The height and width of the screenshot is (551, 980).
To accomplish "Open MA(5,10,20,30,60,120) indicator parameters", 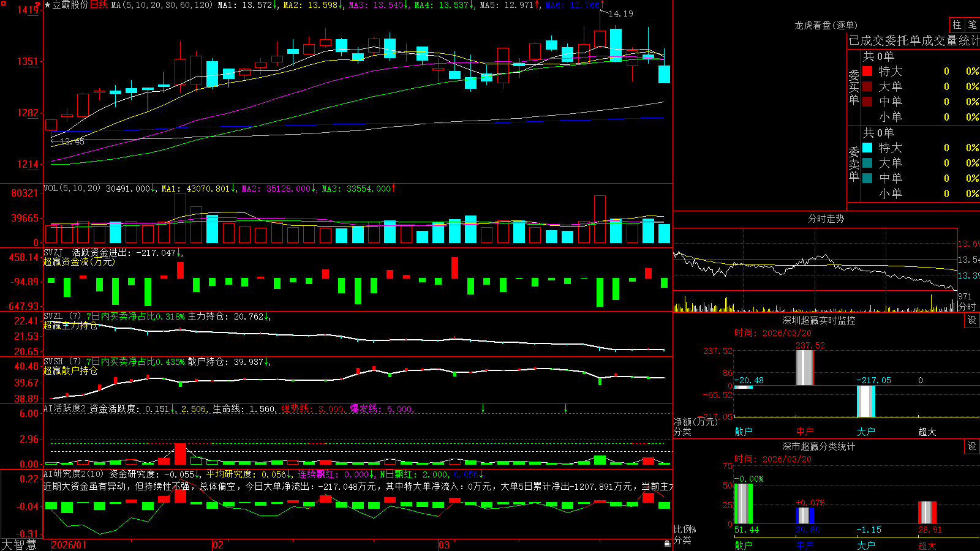I will coord(162,5).
